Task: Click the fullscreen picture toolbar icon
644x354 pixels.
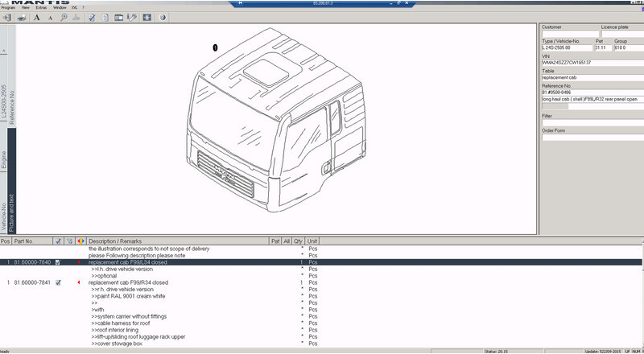Action: (147, 18)
